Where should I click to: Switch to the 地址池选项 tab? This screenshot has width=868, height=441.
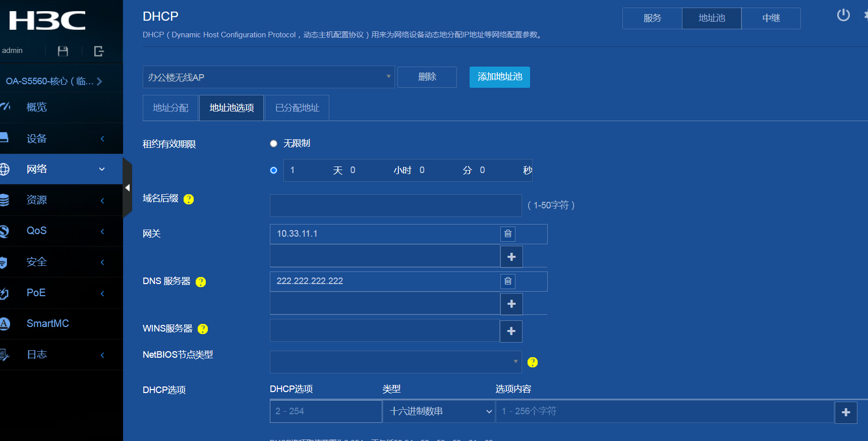pos(232,108)
